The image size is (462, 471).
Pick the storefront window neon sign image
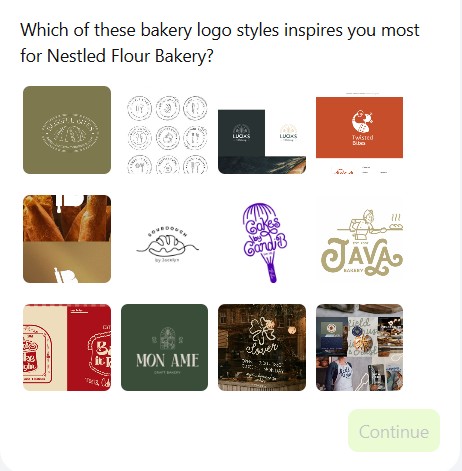point(262,347)
